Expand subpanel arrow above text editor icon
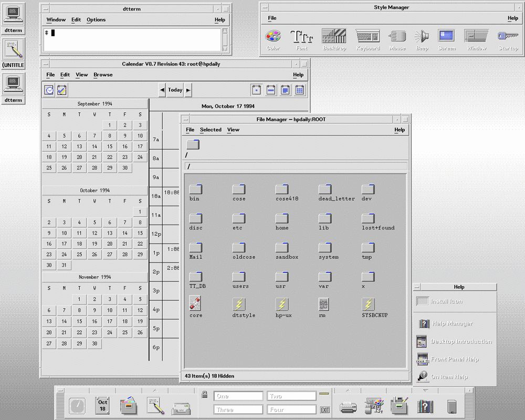525x420 pixels. coord(155,391)
